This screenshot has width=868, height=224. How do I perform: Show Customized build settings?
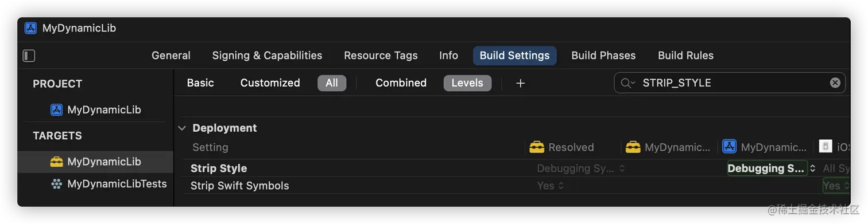pos(270,83)
